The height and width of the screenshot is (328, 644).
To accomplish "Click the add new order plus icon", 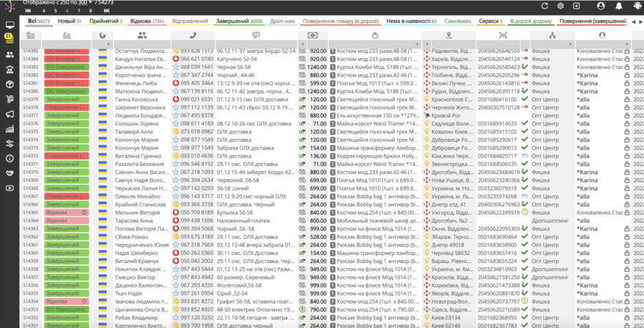I will point(576,6).
